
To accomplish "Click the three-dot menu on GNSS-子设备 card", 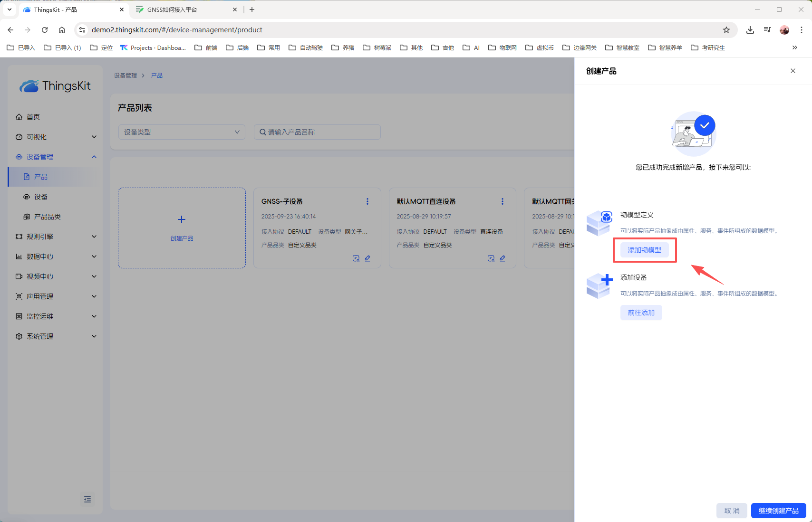I will pos(367,201).
